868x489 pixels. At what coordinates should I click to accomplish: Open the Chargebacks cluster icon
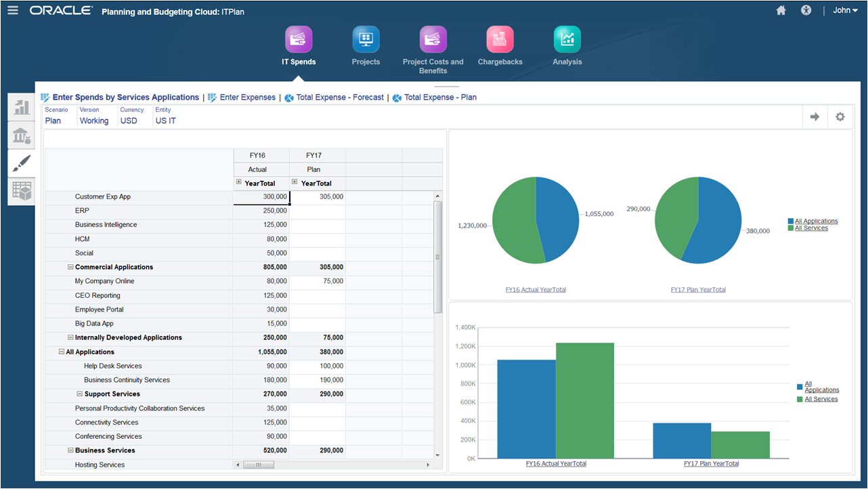[x=500, y=39]
